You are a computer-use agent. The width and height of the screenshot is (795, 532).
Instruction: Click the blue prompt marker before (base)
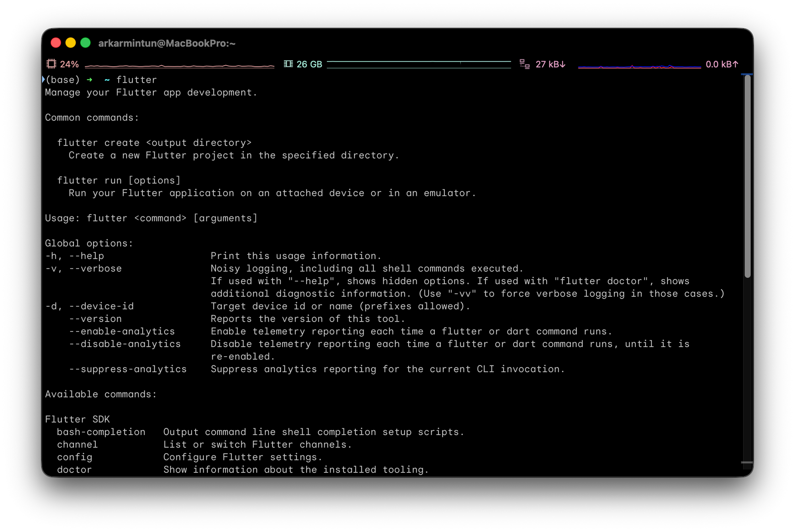(43, 80)
